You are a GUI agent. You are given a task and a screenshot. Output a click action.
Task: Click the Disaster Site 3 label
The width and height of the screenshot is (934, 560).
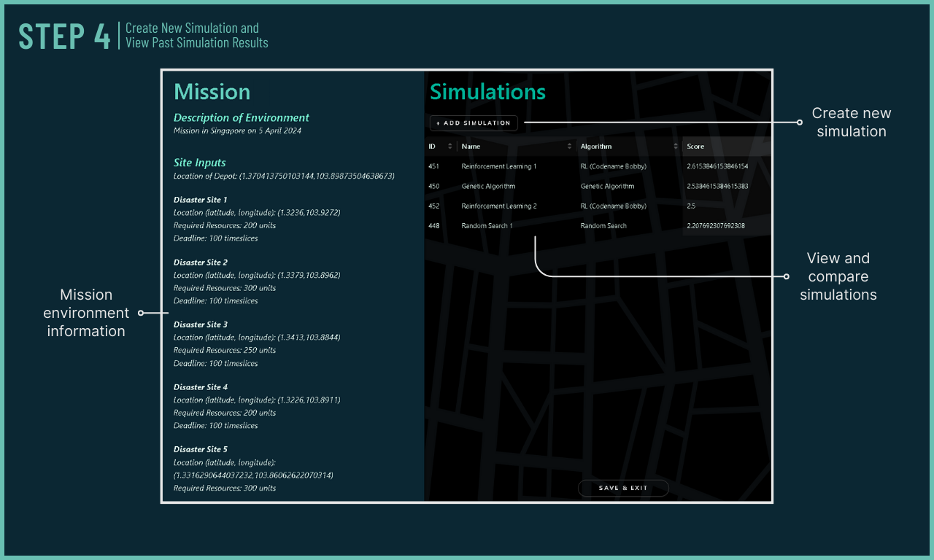tap(201, 324)
